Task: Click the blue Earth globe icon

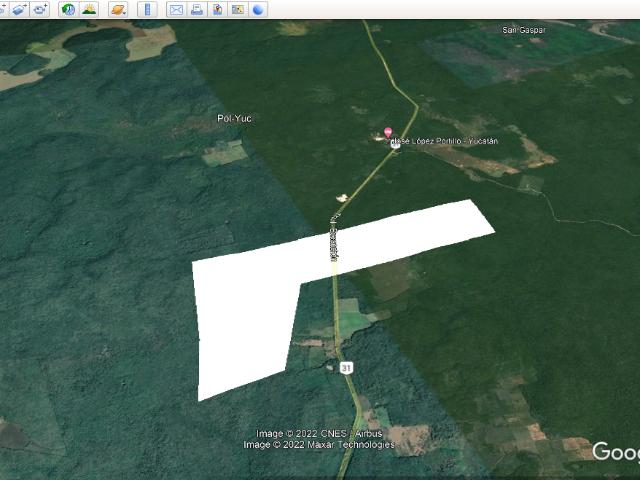Action: click(258, 9)
